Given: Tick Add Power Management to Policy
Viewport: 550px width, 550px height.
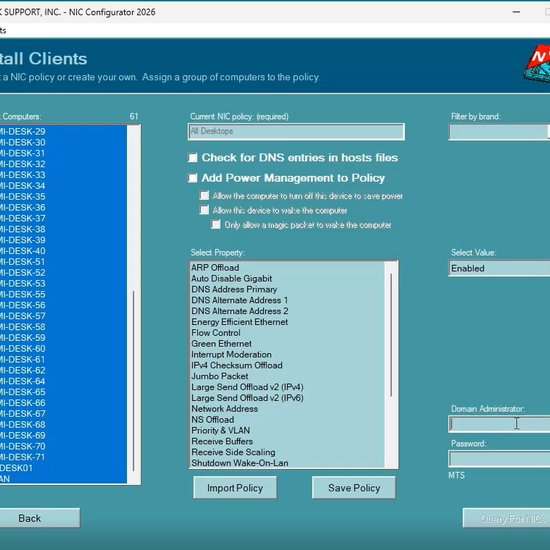Looking at the screenshot, I should point(193,178).
